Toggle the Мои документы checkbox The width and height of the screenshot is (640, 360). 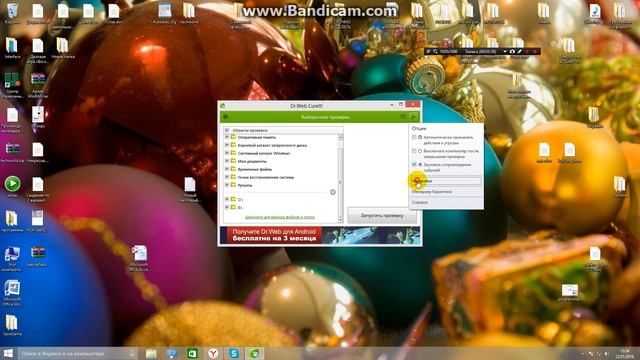click(x=227, y=161)
